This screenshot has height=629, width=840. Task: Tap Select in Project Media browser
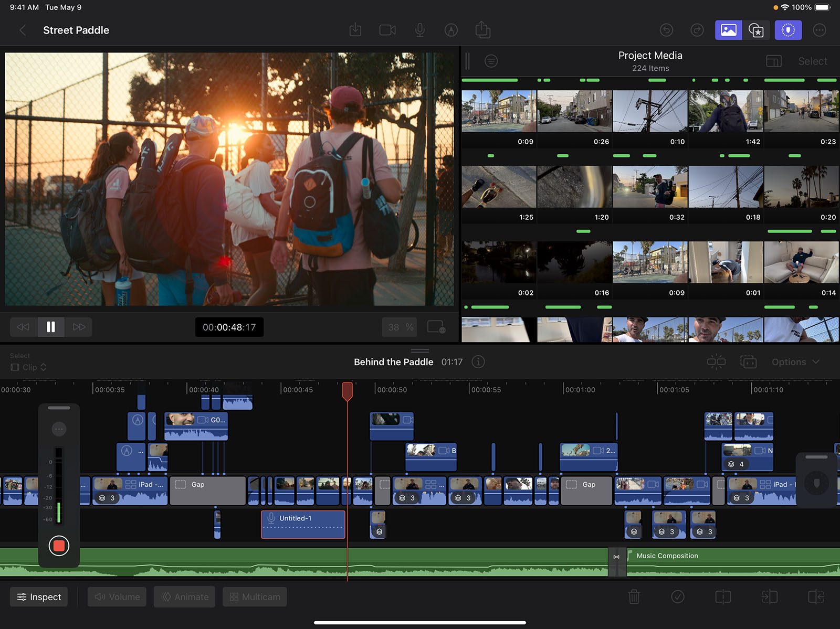[x=813, y=61]
